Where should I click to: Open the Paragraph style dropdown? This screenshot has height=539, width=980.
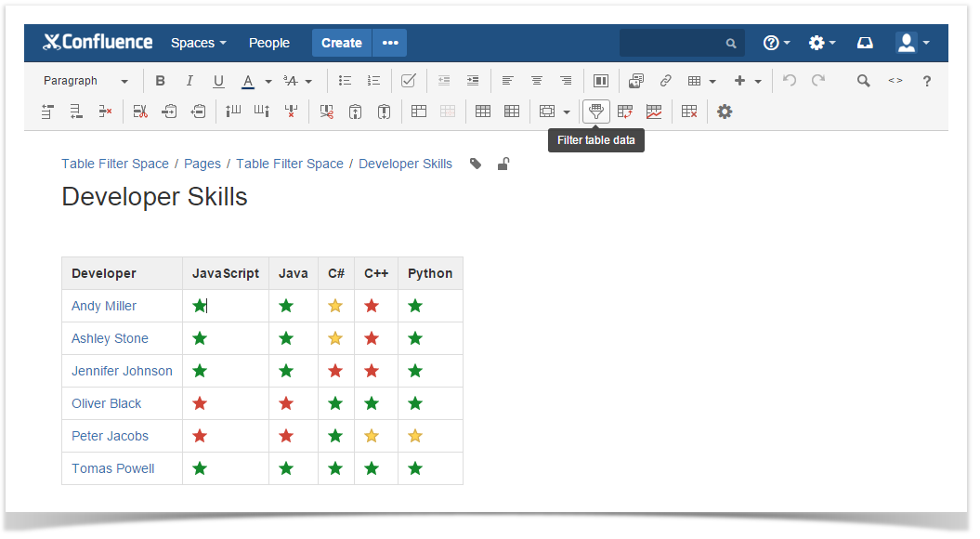(x=85, y=81)
